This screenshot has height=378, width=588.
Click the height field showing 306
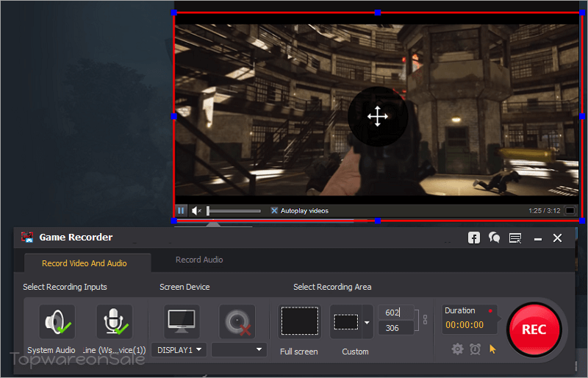pos(396,328)
